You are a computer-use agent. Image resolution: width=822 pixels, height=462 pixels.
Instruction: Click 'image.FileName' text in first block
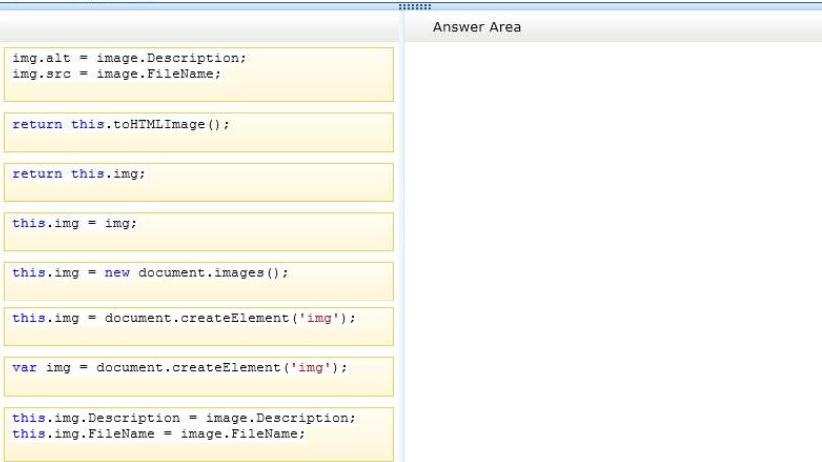click(x=155, y=74)
